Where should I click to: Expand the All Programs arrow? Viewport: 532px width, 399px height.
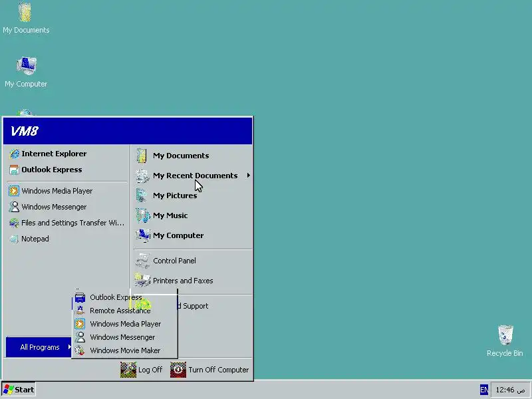[69, 346]
